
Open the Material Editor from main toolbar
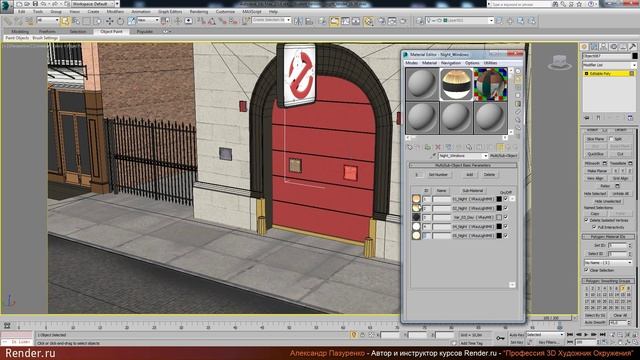pyautogui.click(x=369, y=21)
